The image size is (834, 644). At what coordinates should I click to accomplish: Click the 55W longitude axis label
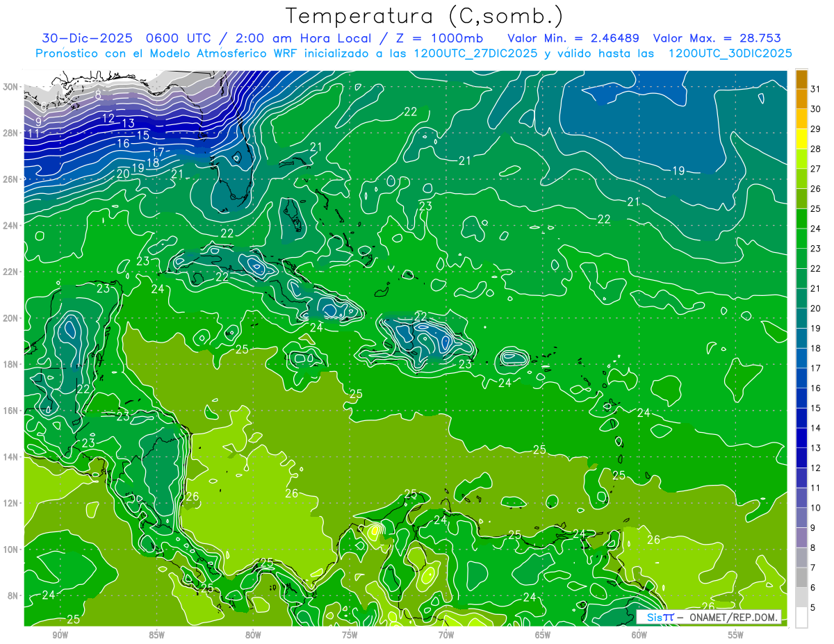coord(736,635)
